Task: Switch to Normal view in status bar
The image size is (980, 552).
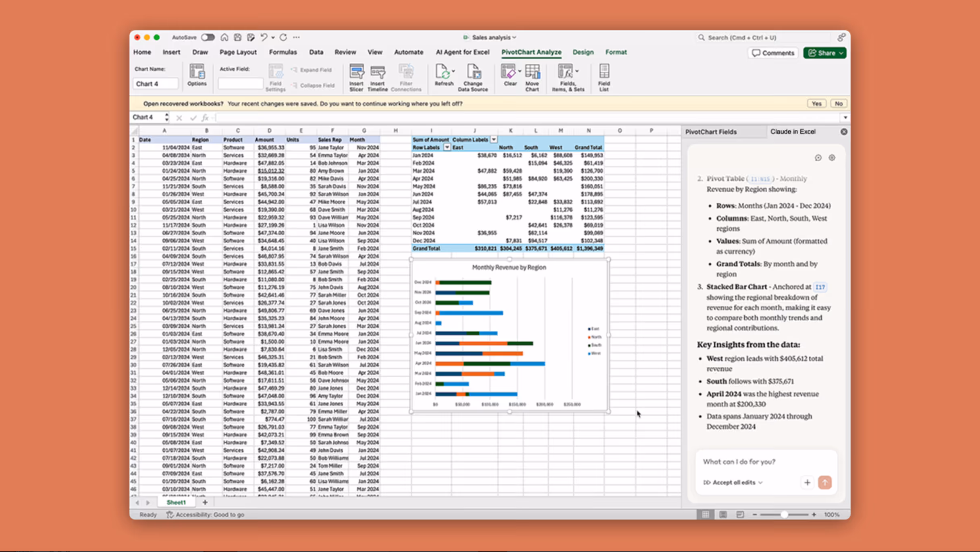Action: [x=705, y=515]
